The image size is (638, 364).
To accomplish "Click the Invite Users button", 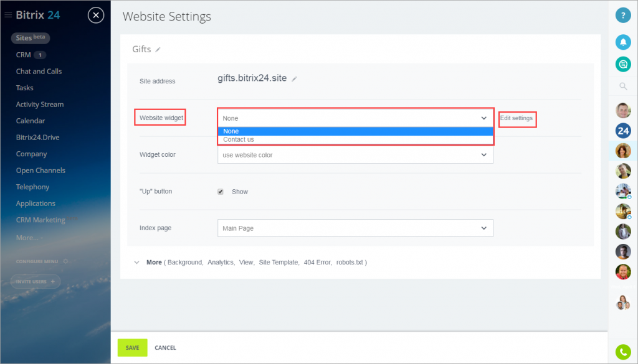I will (36, 281).
